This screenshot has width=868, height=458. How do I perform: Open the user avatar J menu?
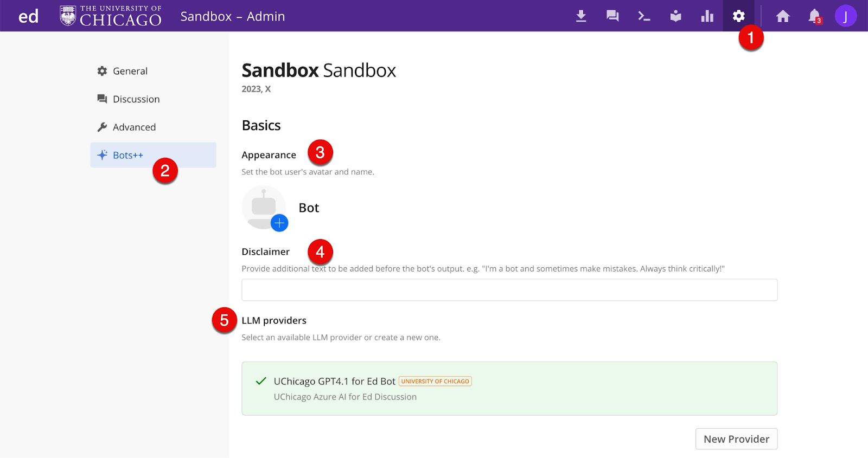coord(845,16)
